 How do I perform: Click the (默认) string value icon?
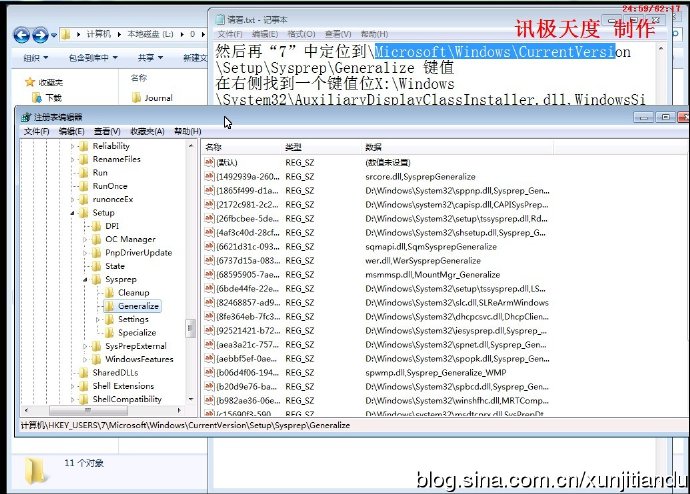point(209,162)
